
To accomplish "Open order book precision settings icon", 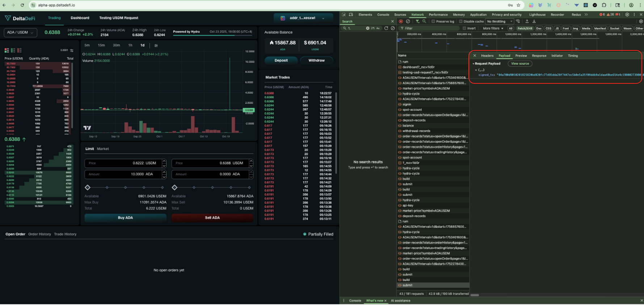I will tap(72, 50).
